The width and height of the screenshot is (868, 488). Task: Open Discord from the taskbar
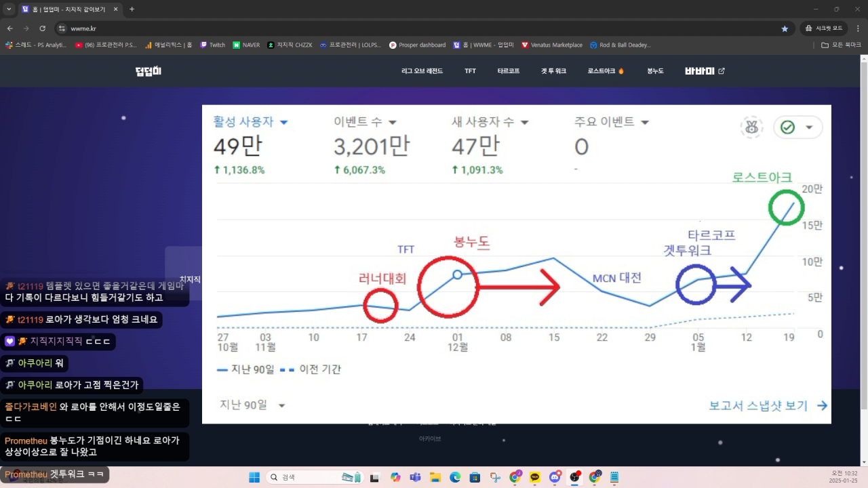pos(555,477)
